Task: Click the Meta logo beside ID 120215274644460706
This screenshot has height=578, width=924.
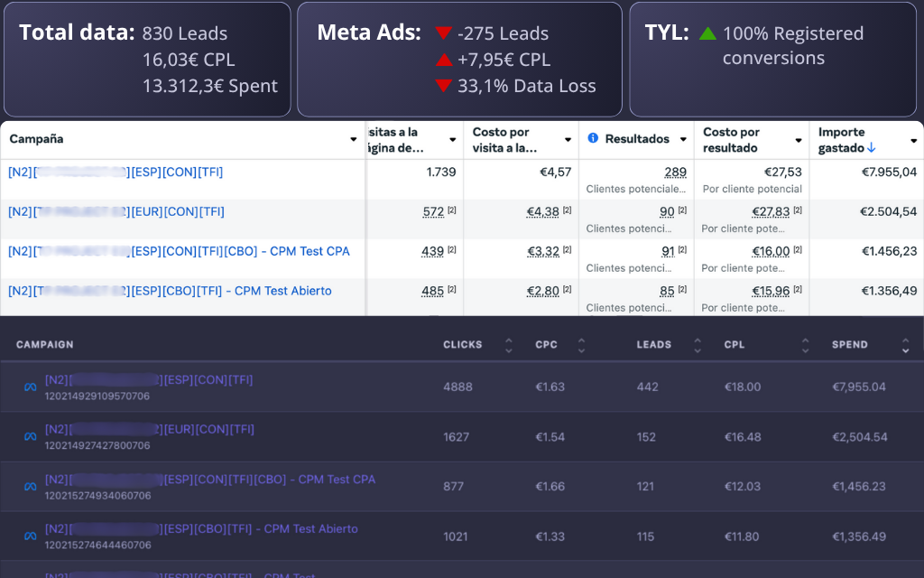Action: [x=30, y=536]
